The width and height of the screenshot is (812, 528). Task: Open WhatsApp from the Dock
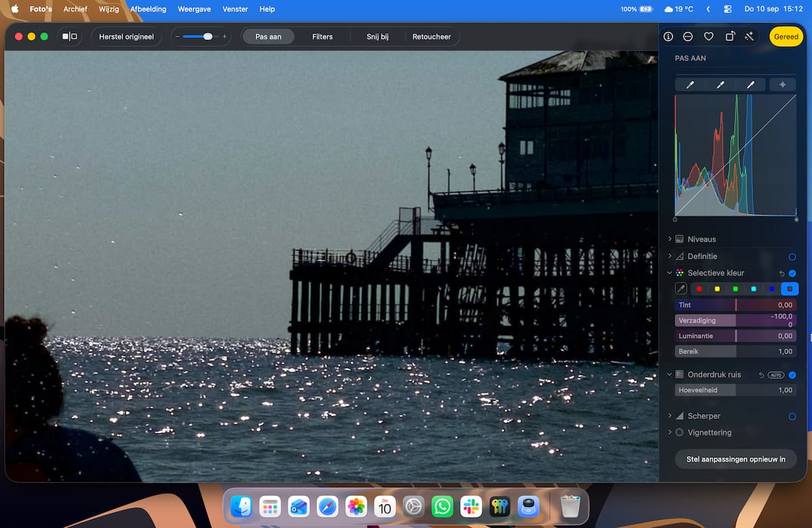(x=443, y=506)
